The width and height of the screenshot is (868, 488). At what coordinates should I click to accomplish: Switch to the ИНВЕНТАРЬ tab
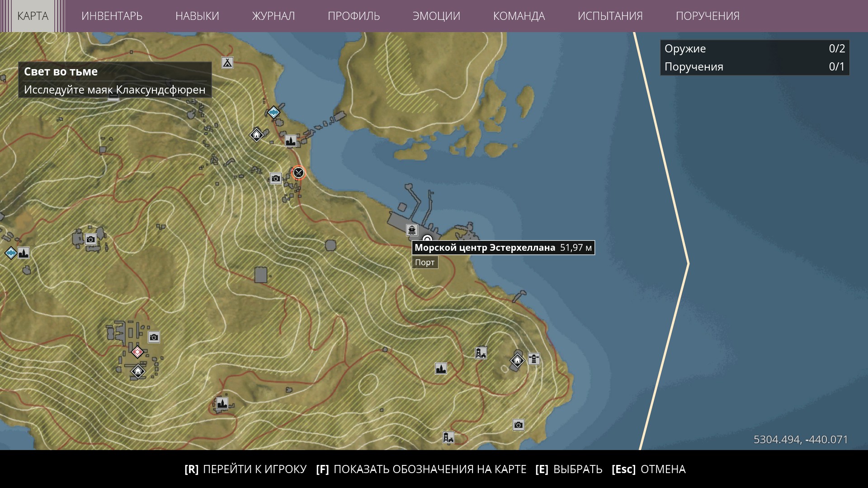click(x=112, y=16)
